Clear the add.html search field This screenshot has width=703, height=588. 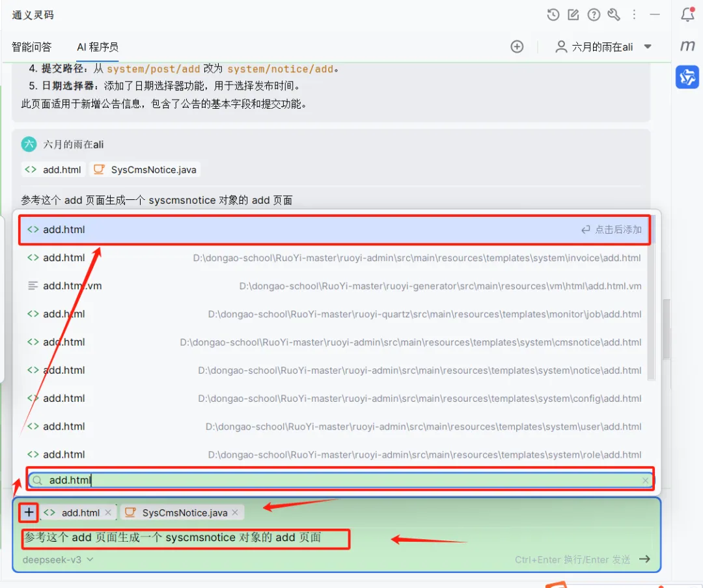point(645,481)
